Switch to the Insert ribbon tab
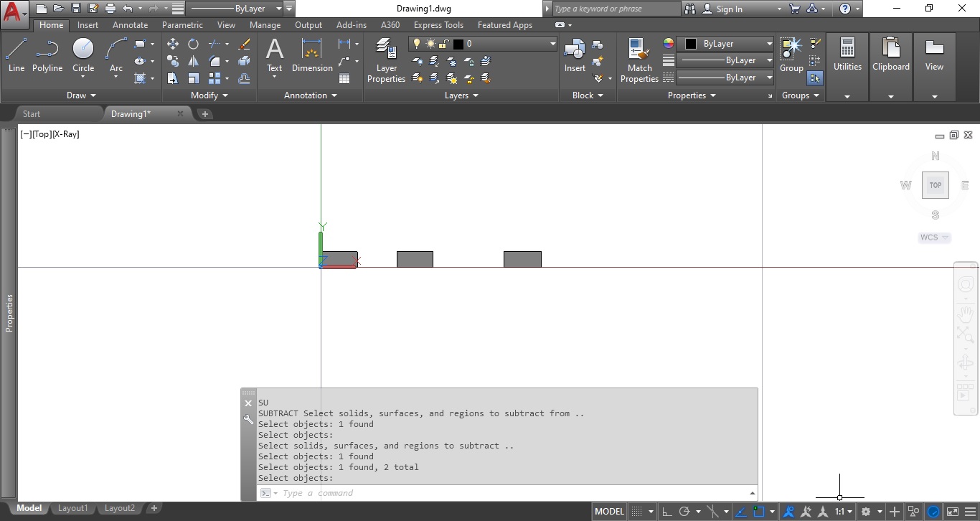The height and width of the screenshot is (521, 980). point(88,25)
